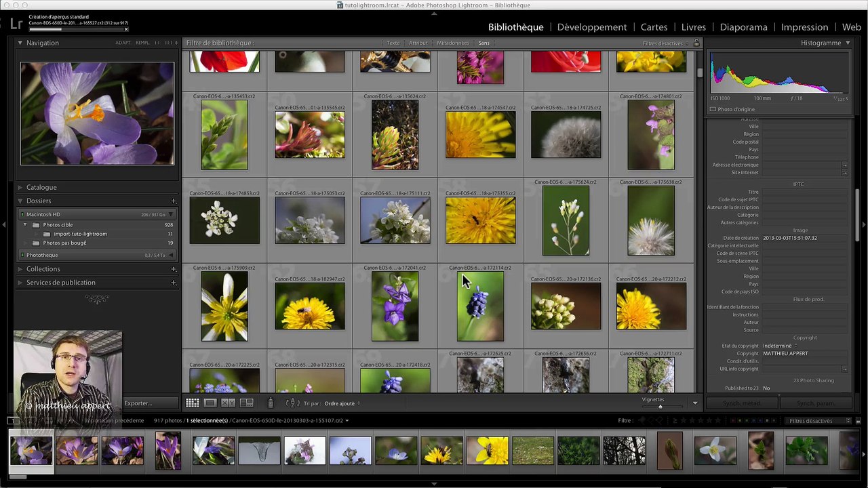Expand Services de publication panel
The image size is (868, 488).
click(x=20, y=283)
